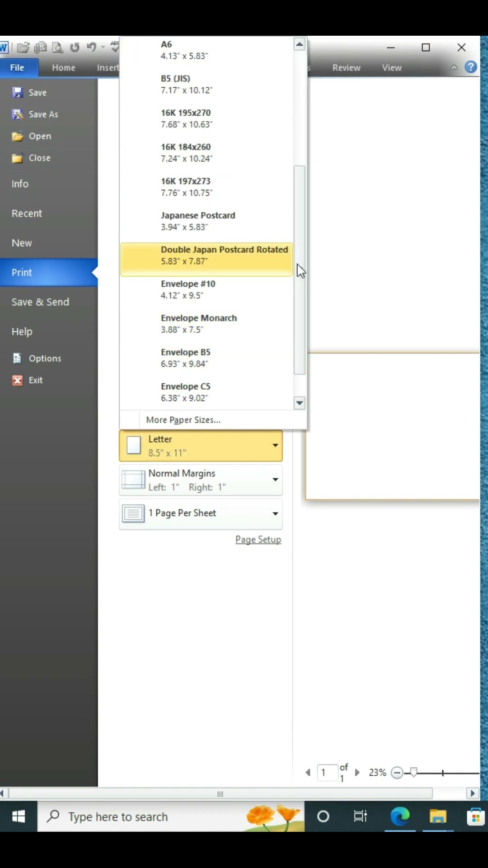
Task: Click the email attachment icon in quick access toolbar
Action: point(40,47)
